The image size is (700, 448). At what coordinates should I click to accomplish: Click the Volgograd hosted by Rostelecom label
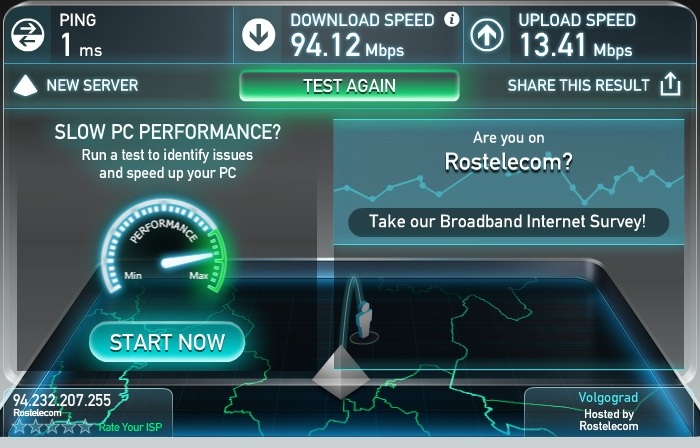pyautogui.click(x=608, y=411)
